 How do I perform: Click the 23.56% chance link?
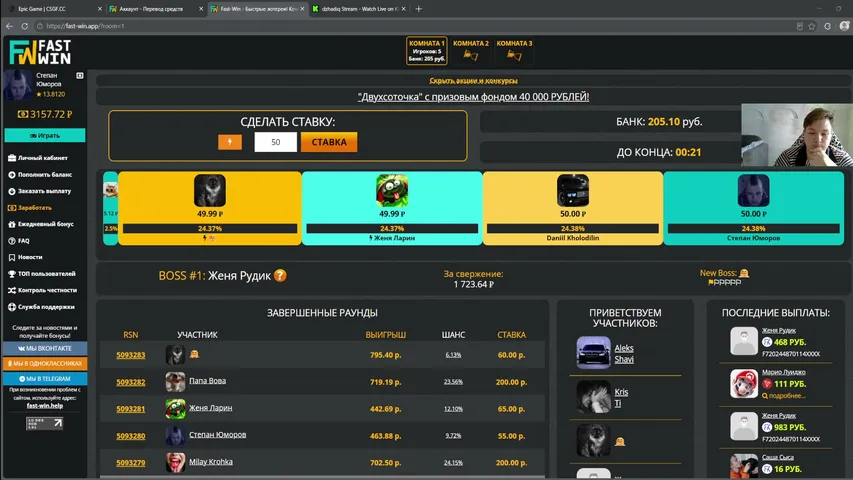click(453, 382)
